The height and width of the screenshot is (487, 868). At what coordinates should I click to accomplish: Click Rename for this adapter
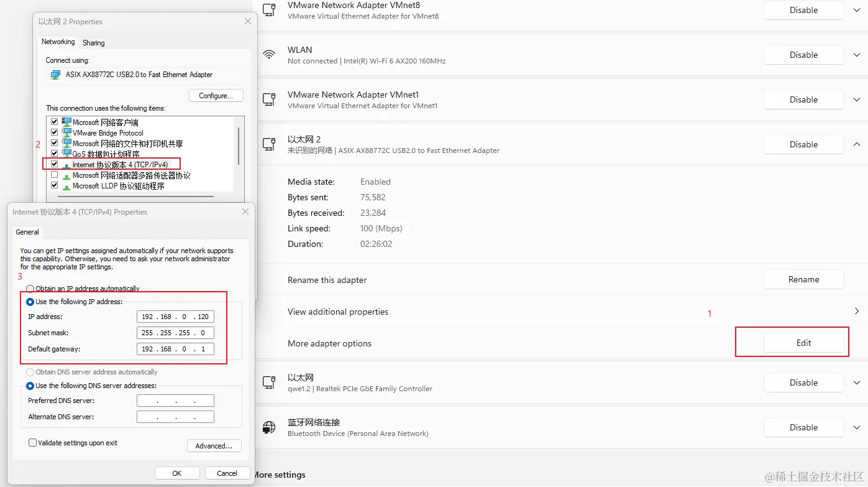804,279
